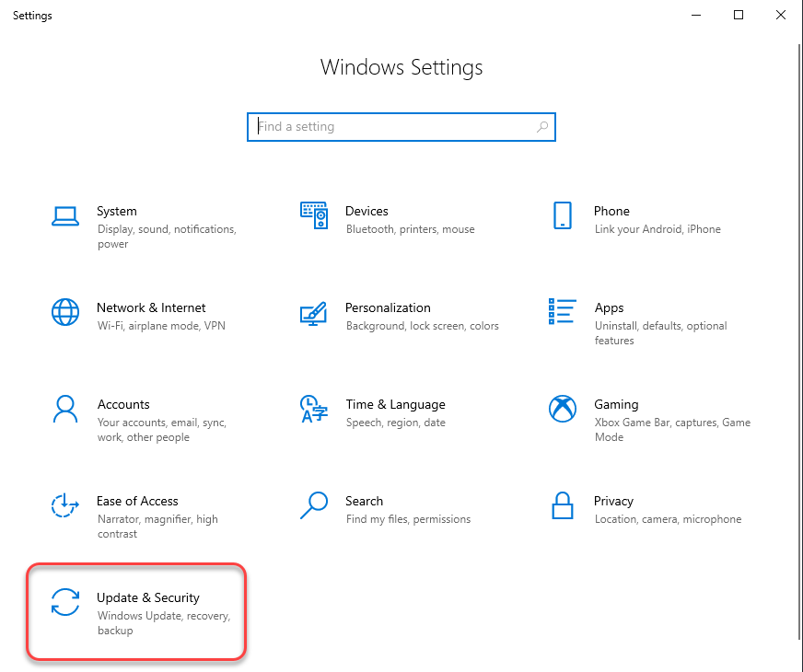803x672 pixels.
Task: Select the Accounts person icon
Action: 65,409
